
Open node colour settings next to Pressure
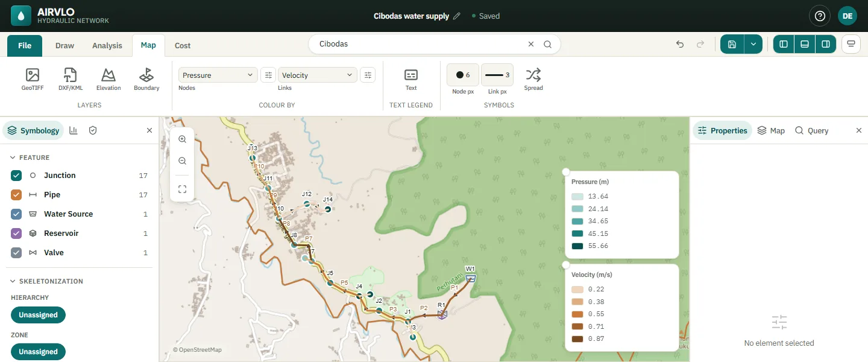(x=268, y=75)
